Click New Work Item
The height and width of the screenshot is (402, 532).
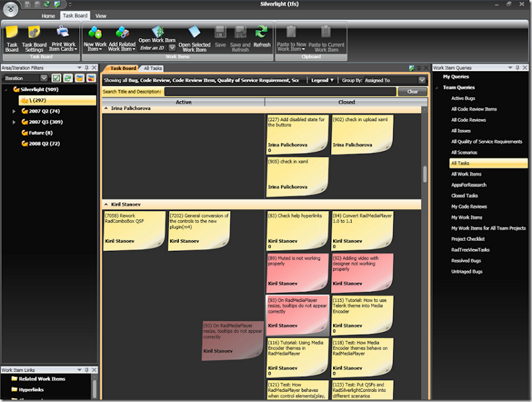(x=95, y=39)
